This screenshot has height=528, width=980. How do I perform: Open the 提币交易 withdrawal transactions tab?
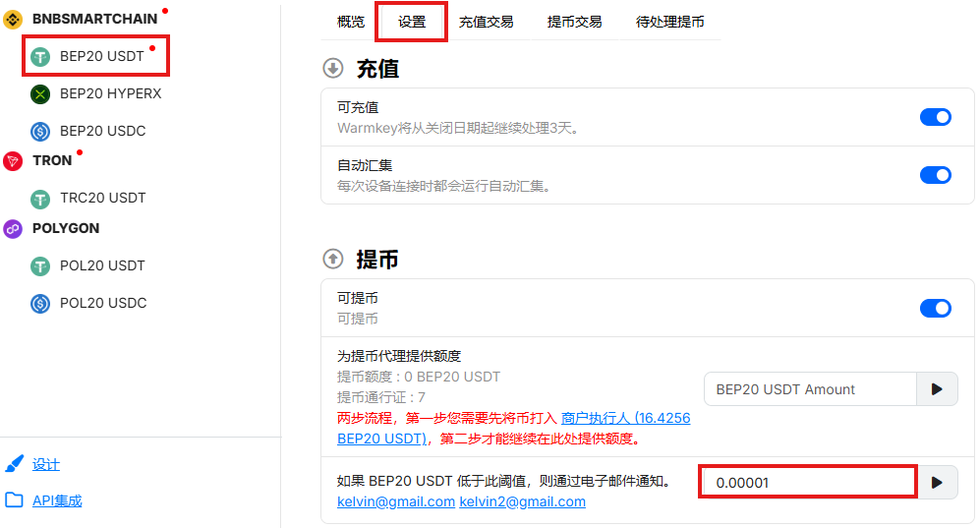pos(574,22)
